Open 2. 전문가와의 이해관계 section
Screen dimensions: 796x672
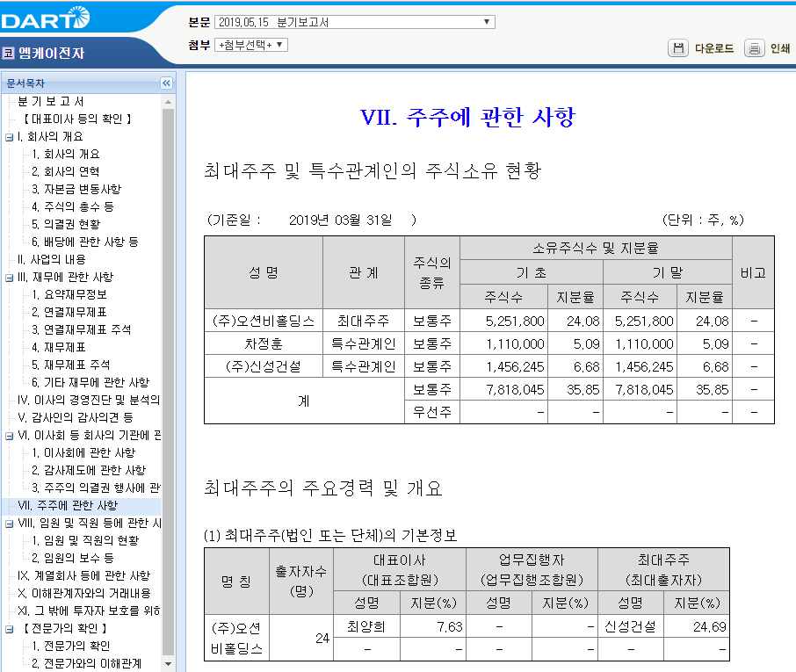(86, 663)
